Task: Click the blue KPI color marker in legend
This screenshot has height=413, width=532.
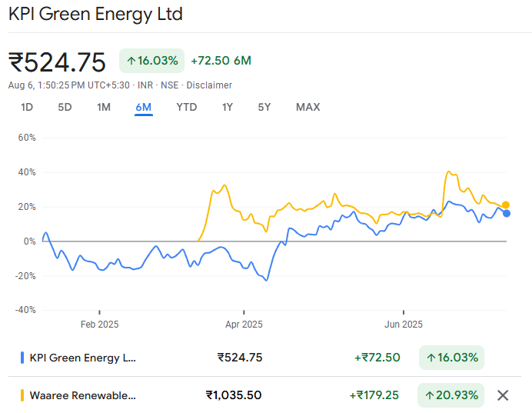Action: click(x=22, y=358)
